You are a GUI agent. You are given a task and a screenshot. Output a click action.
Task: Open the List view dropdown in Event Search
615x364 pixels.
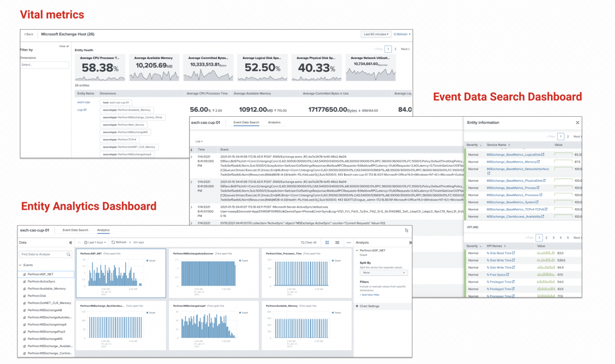tap(199, 141)
